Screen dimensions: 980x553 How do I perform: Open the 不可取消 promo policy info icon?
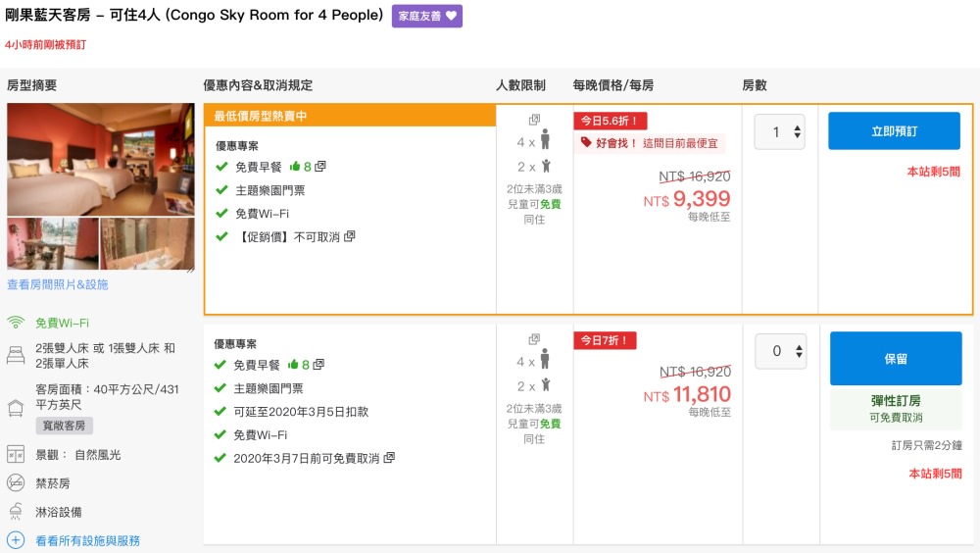pyautogui.click(x=350, y=236)
